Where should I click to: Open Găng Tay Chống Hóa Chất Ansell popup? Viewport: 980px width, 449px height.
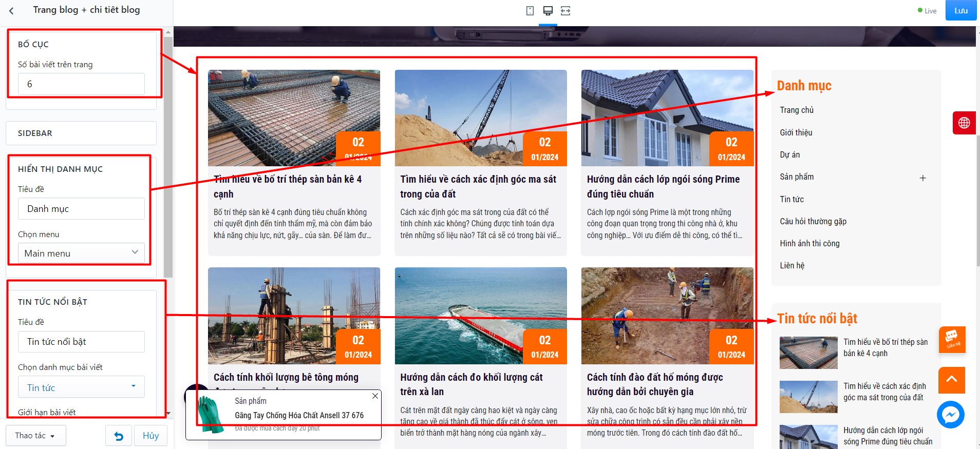click(x=299, y=415)
